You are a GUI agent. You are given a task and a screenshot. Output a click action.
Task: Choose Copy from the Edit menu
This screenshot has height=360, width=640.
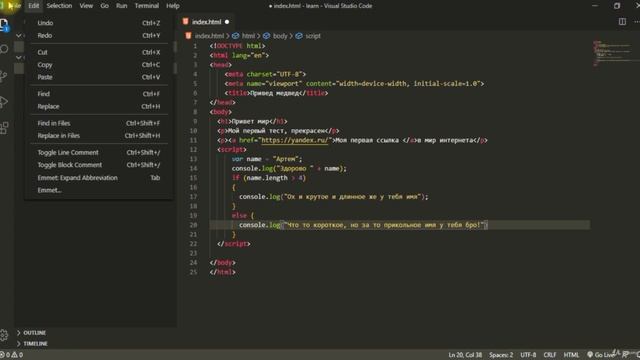tap(99, 65)
